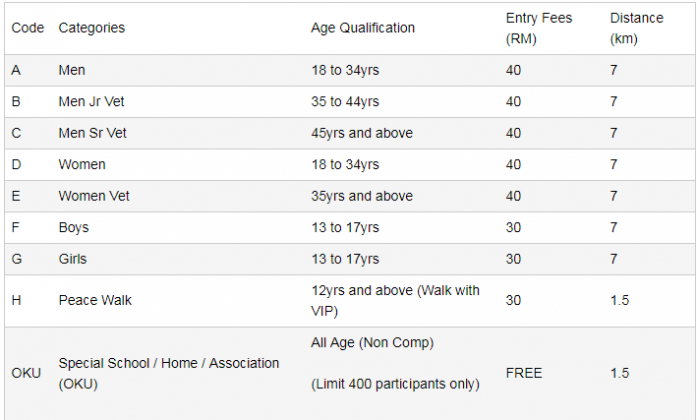697x420 pixels.
Task: Select the Entry Fees (RM) header
Action: (x=539, y=28)
